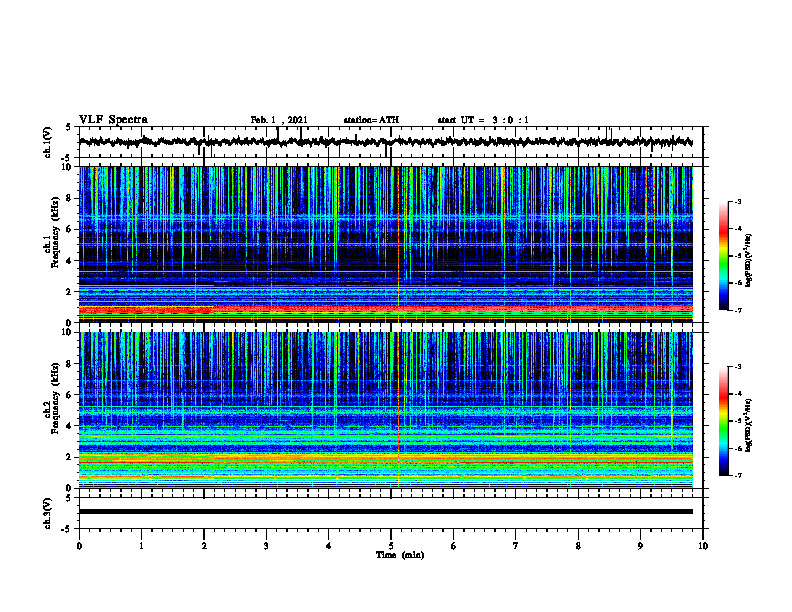Click the "-5" tick on ch.3(V) axis

coord(67,529)
